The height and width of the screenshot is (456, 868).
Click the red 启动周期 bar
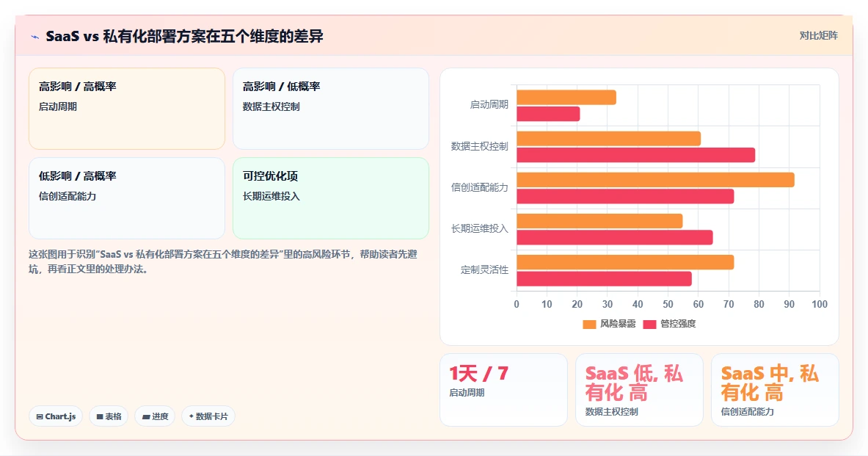click(x=548, y=114)
